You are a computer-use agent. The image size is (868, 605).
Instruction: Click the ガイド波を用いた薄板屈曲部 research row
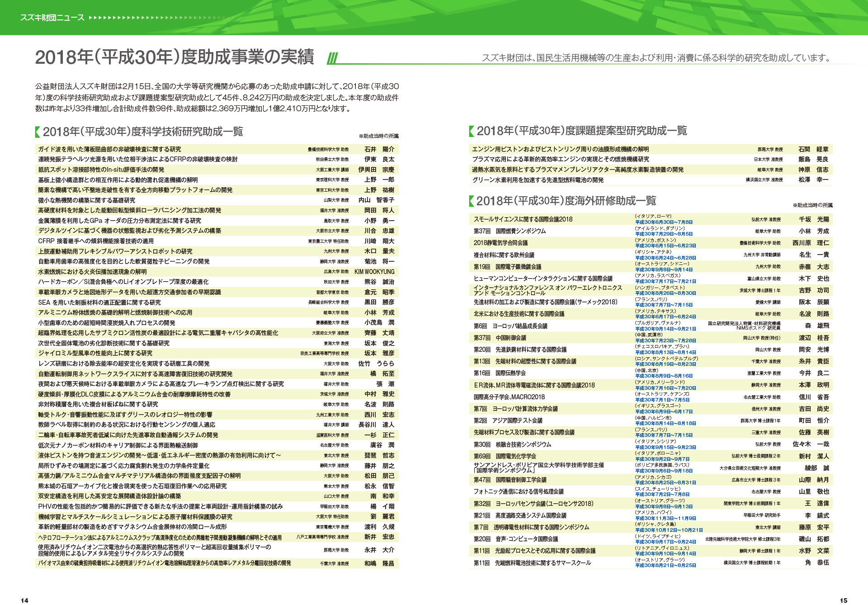pyautogui.click(x=109, y=149)
